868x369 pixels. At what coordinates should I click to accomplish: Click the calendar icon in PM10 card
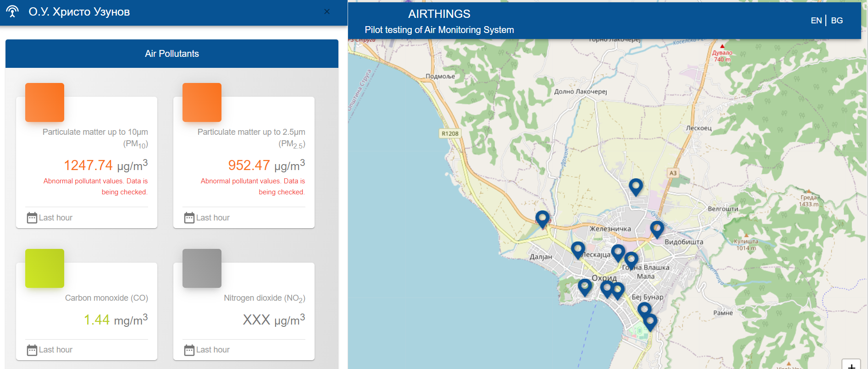[32, 218]
